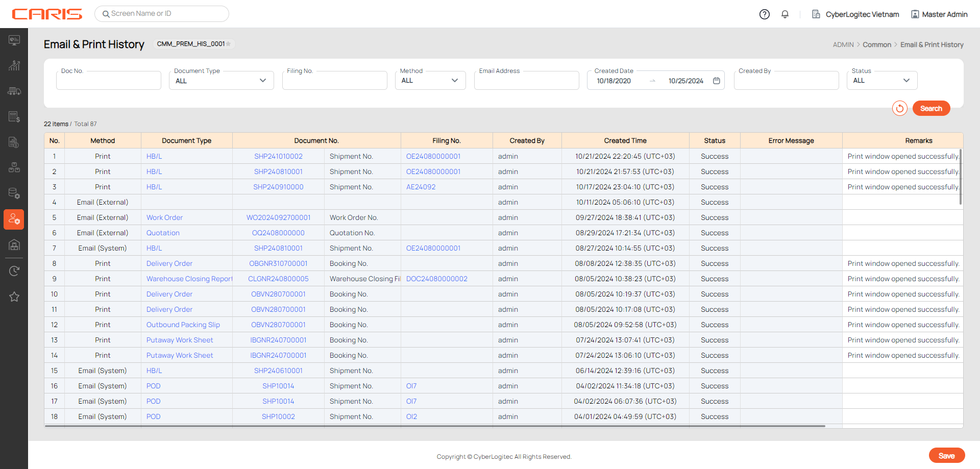Select the highlighted admin user settings sidebar icon
This screenshot has width=980, height=469.
click(14, 219)
